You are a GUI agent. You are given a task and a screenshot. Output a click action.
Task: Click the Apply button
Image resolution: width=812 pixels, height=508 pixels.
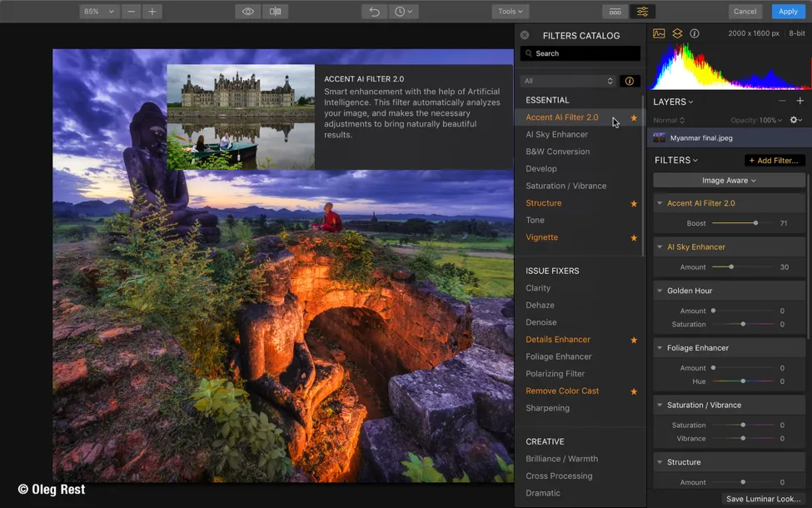tap(787, 12)
